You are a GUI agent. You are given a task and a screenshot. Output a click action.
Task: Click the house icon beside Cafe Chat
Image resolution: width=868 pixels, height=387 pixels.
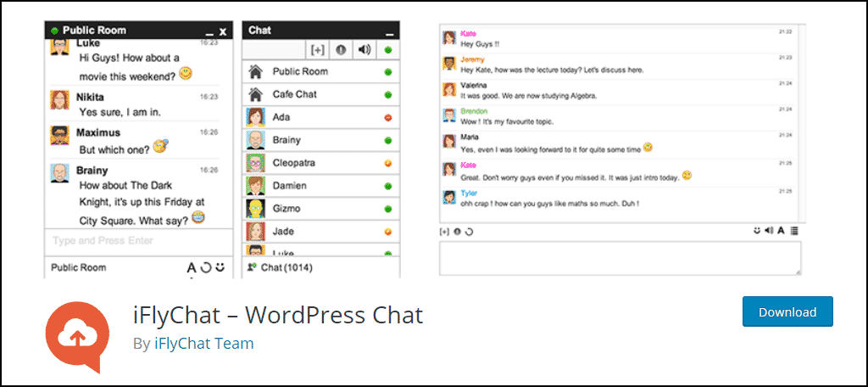pyautogui.click(x=255, y=94)
